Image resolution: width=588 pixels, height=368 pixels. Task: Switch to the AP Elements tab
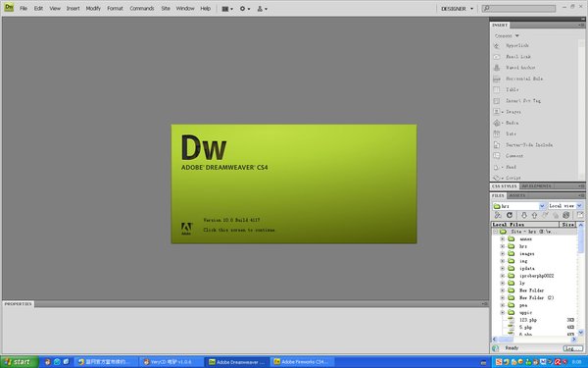click(536, 186)
